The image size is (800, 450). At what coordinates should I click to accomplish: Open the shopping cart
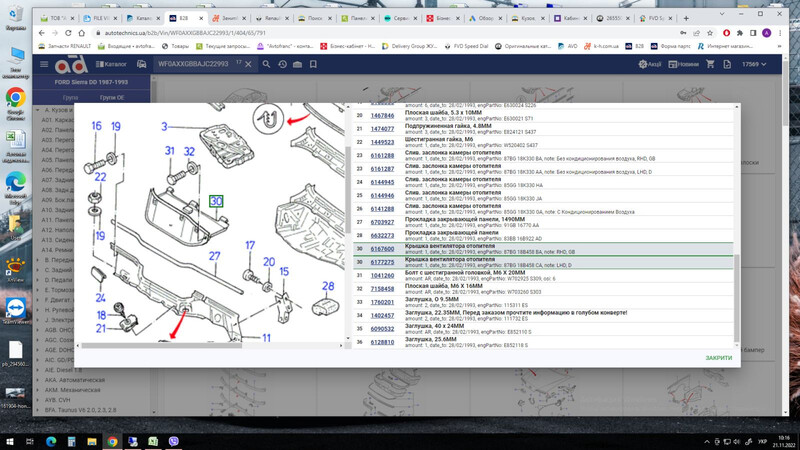pyautogui.click(x=710, y=64)
